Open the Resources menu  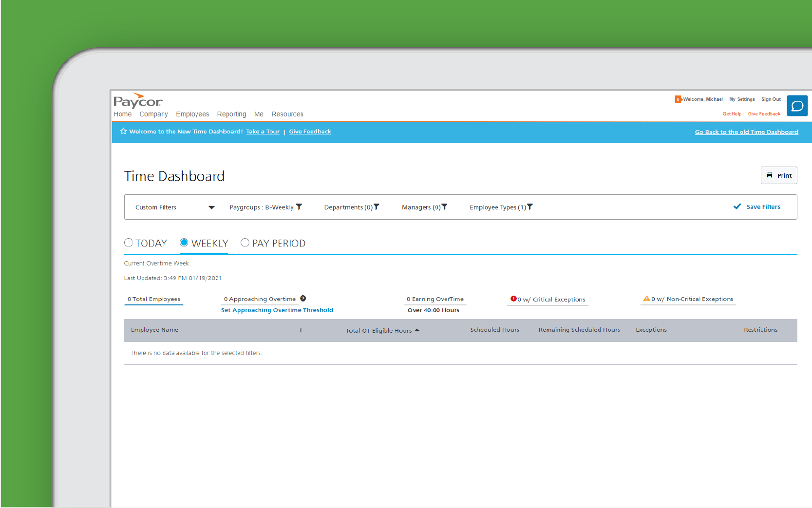pos(287,114)
